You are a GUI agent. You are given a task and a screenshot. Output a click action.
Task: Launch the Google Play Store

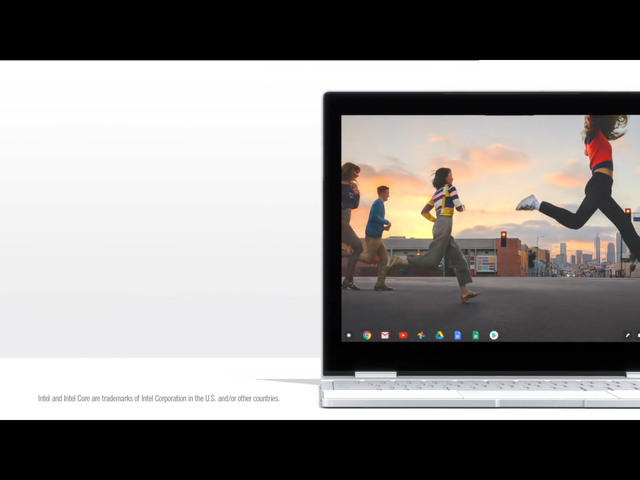click(x=493, y=336)
